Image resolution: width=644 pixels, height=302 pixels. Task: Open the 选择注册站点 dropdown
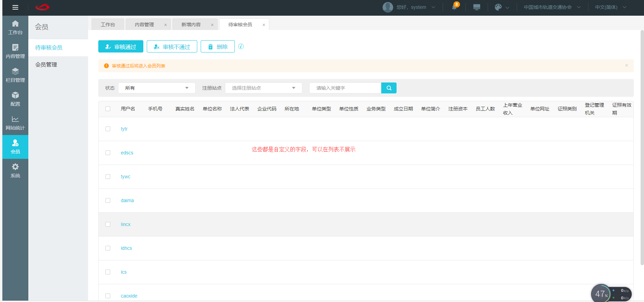pyautogui.click(x=263, y=88)
